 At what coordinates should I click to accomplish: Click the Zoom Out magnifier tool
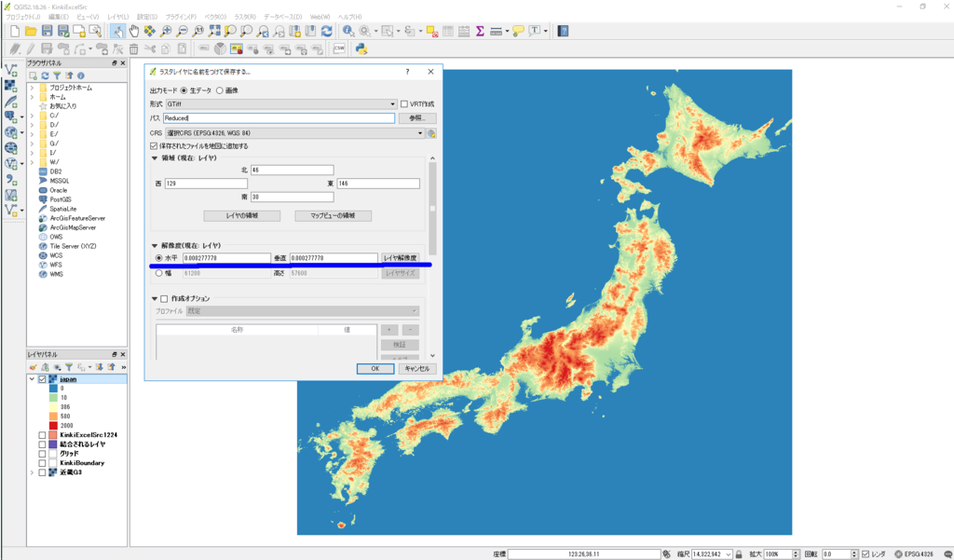click(182, 31)
